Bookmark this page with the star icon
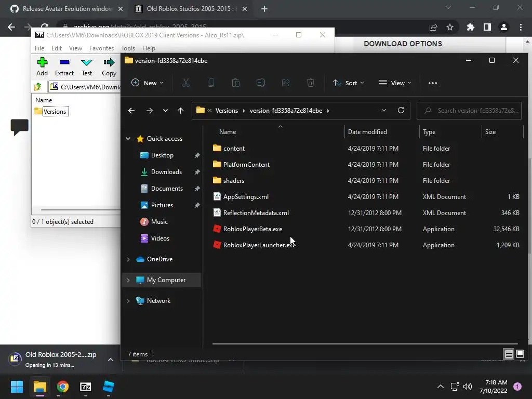Viewport: 532px width, 399px height. click(x=450, y=27)
